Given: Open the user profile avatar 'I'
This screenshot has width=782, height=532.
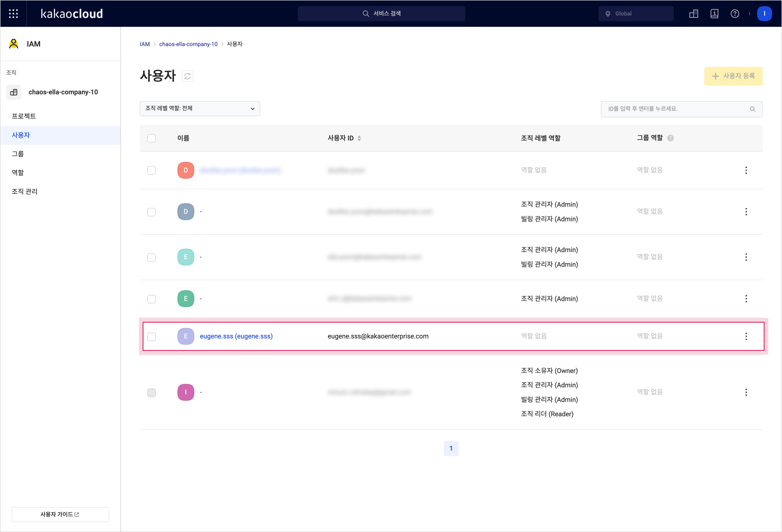Looking at the screenshot, I should 765,14.
